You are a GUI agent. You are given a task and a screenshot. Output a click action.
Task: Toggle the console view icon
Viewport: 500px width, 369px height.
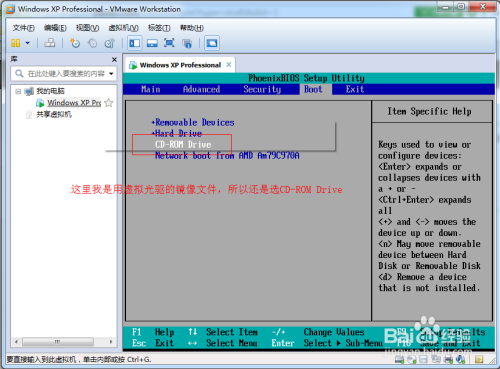tap(212, 43)
